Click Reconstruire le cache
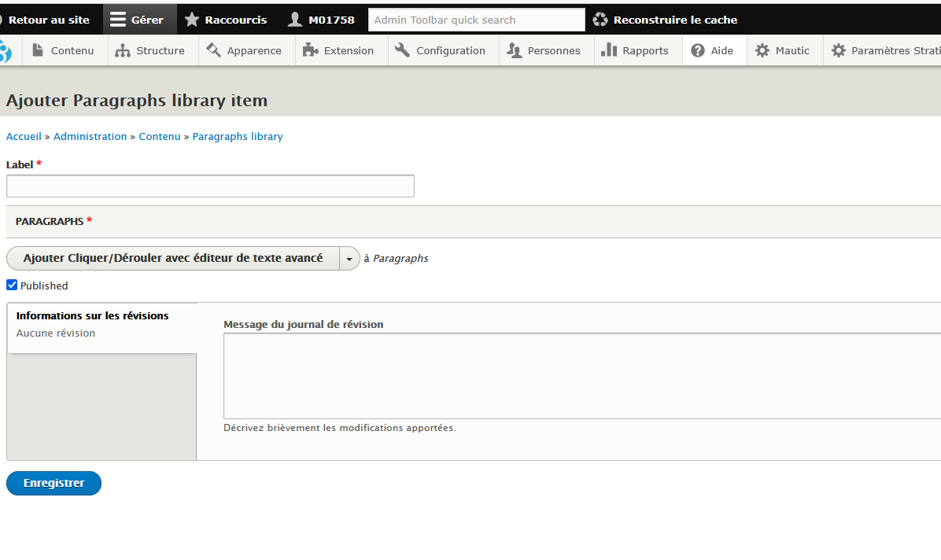 (666, 20)
